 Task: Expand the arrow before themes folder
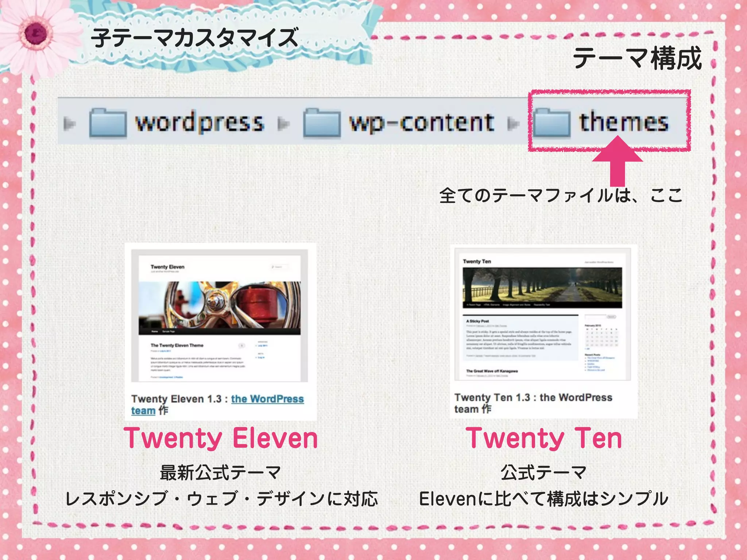click(513, 124)
